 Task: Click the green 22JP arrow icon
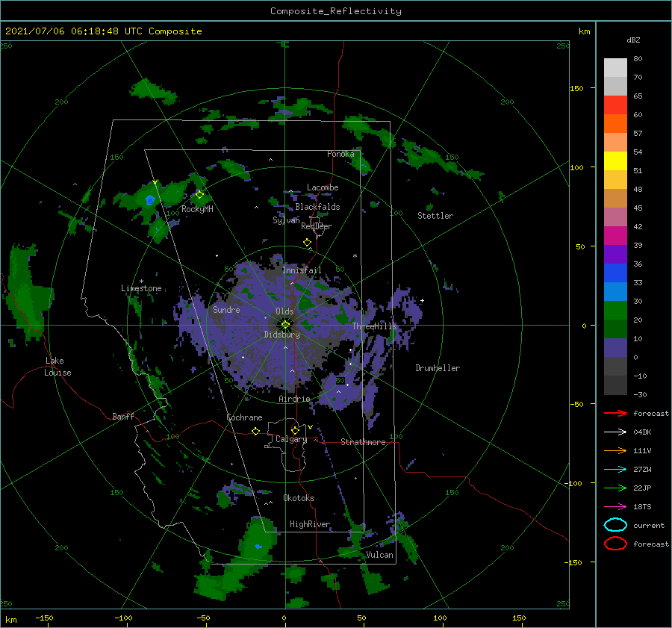[x=615, y=488]
